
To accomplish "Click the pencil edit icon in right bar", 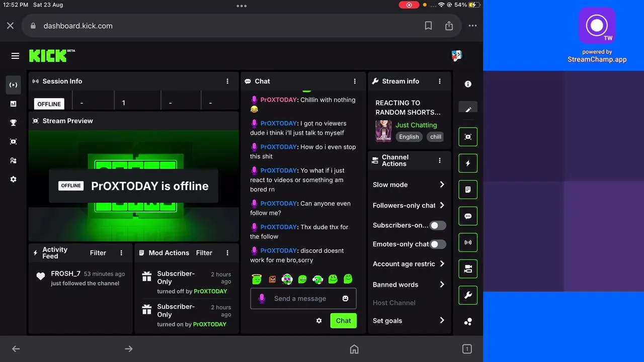I will coord(468,110).
